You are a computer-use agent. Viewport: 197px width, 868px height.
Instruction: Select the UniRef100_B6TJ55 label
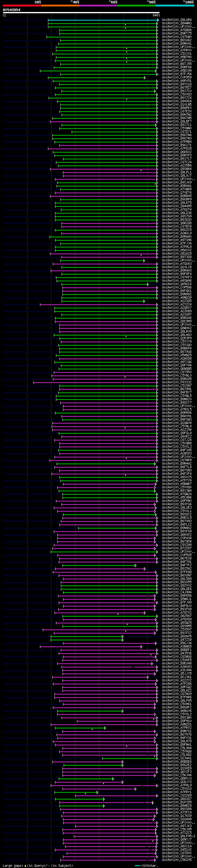click(x=176, y=64)
